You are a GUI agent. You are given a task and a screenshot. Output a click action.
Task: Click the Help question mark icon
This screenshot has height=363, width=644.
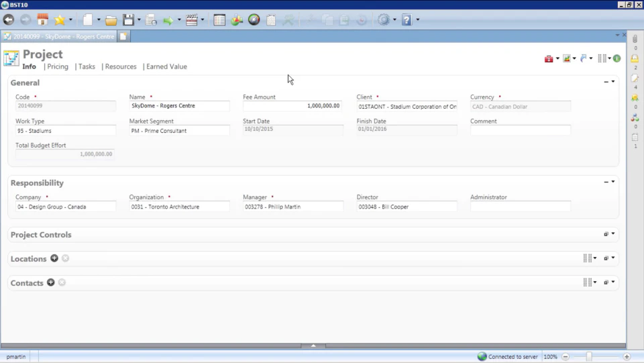(x=407, y=19)
